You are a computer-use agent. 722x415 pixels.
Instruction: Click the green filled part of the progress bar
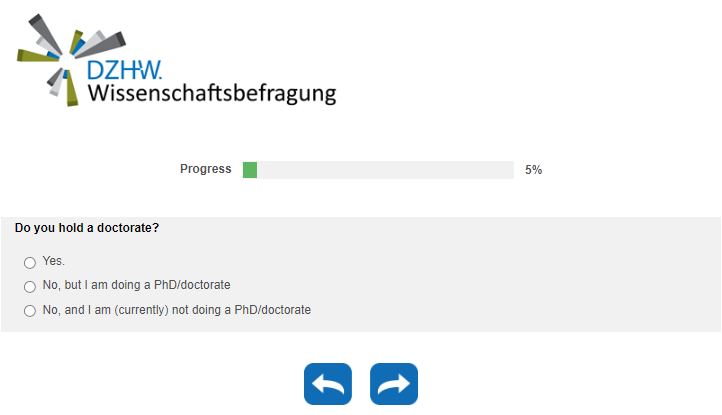point(250,170)
